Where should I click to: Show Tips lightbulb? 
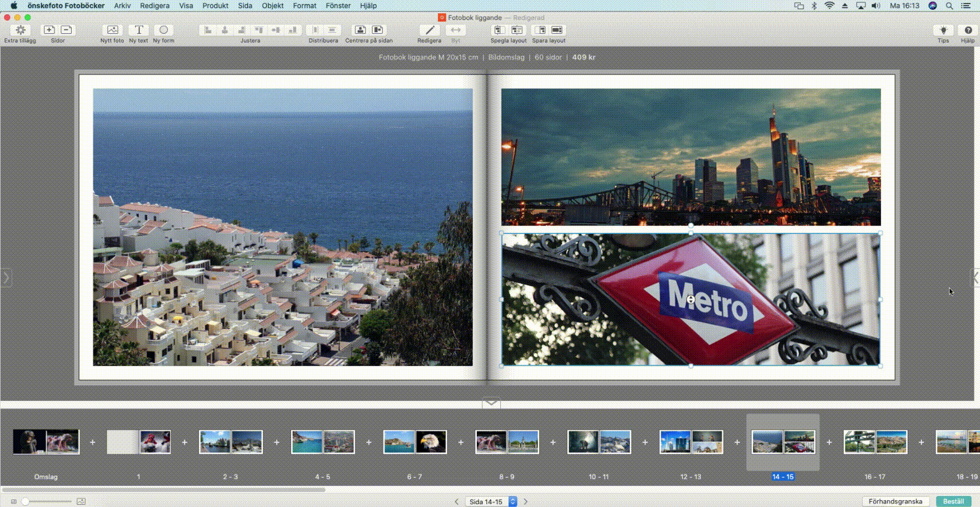[x=943, y=30]
